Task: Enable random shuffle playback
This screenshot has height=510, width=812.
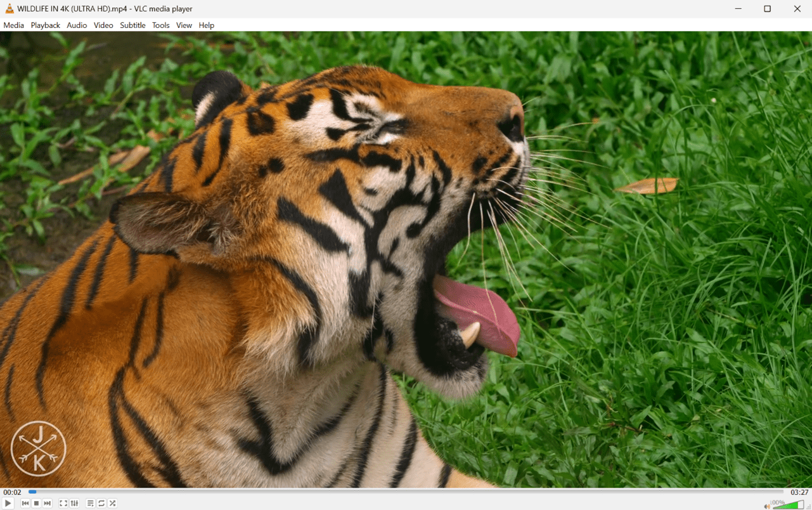Action: click(x=112, y=503)
